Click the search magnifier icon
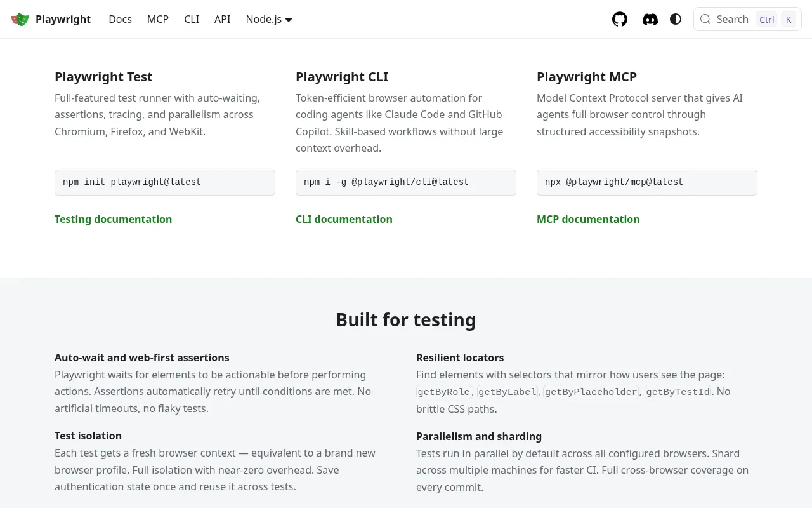Screen dimensions: 812x508 705,19
